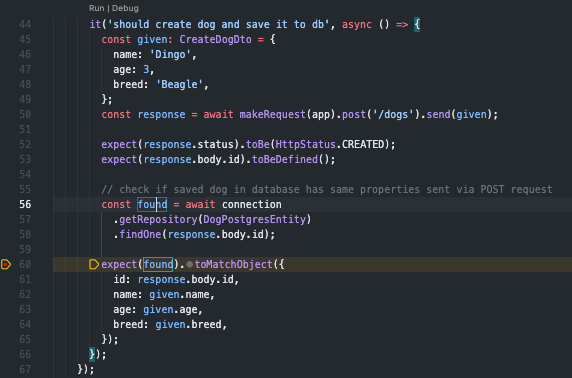Click the findOne method call

click(x=140, y=234)
